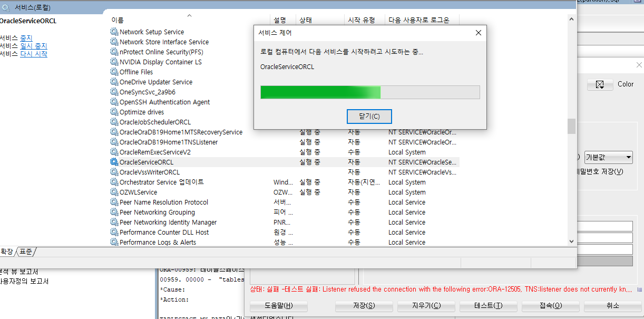This screenshot has height=319, width=644.
Task: Click the gear icon of Peer Networking Grouping
Action: [114, 212]
